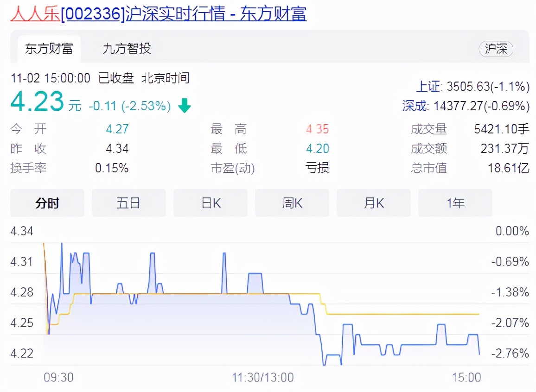
Task: Open the 月K monthly chart view
Action: pos(373,202)
